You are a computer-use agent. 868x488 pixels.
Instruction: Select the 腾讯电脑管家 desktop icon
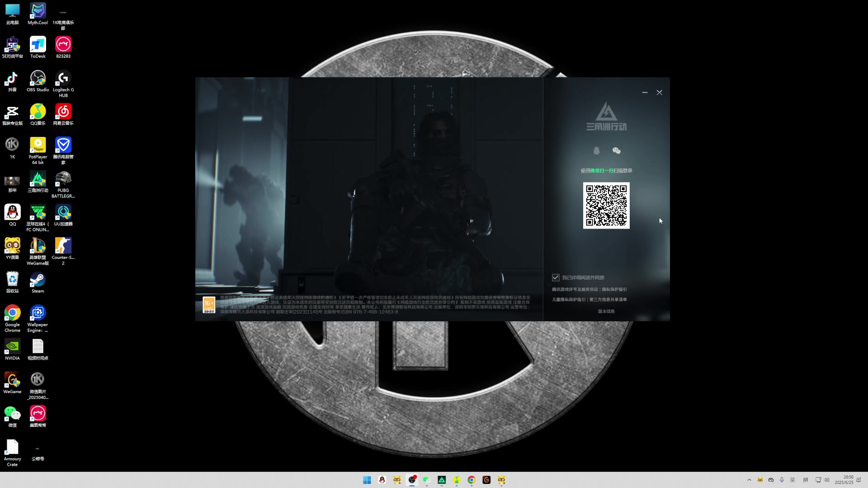tap(63, 151)
